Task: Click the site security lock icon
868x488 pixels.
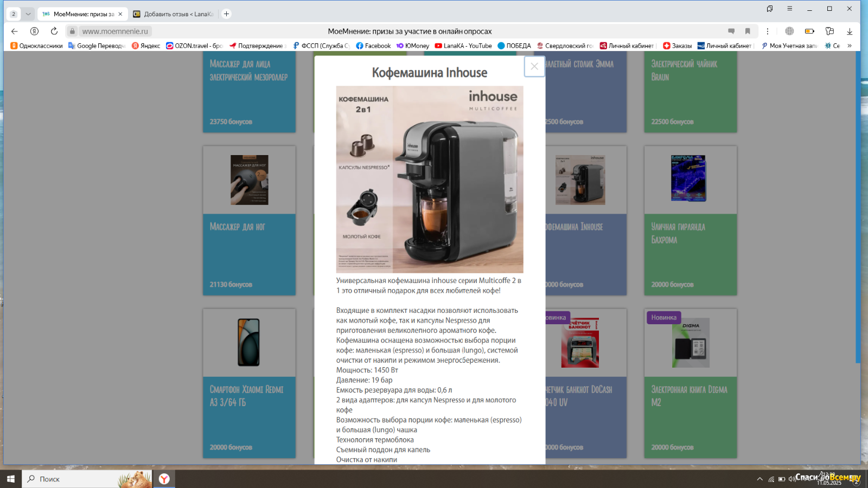Action: click(x=72, y=31)
